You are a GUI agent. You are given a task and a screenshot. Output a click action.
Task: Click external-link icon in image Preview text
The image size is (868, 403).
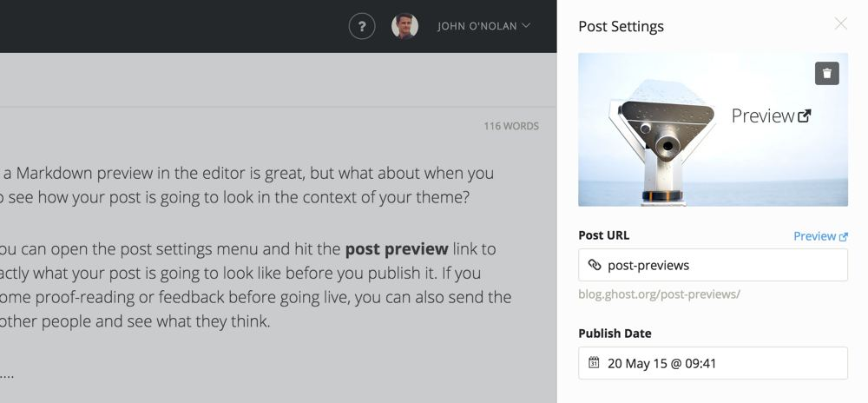[x=805, y=116]
